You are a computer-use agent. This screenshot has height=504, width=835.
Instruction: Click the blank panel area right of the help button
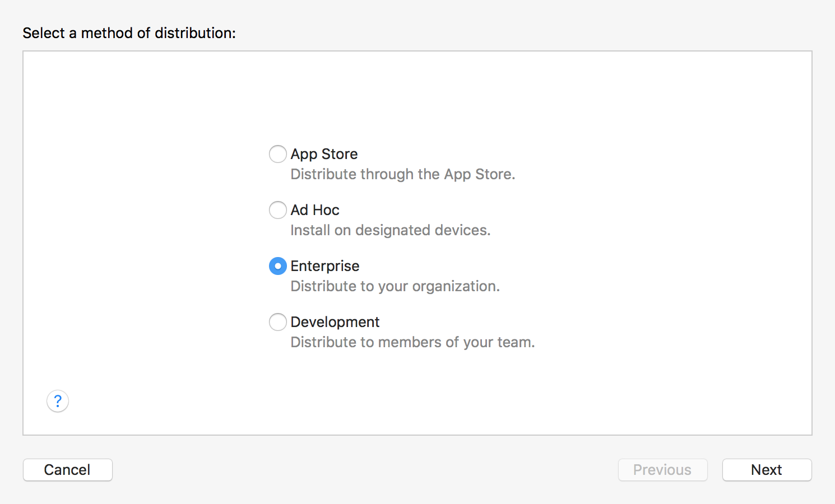coord(336,401)
